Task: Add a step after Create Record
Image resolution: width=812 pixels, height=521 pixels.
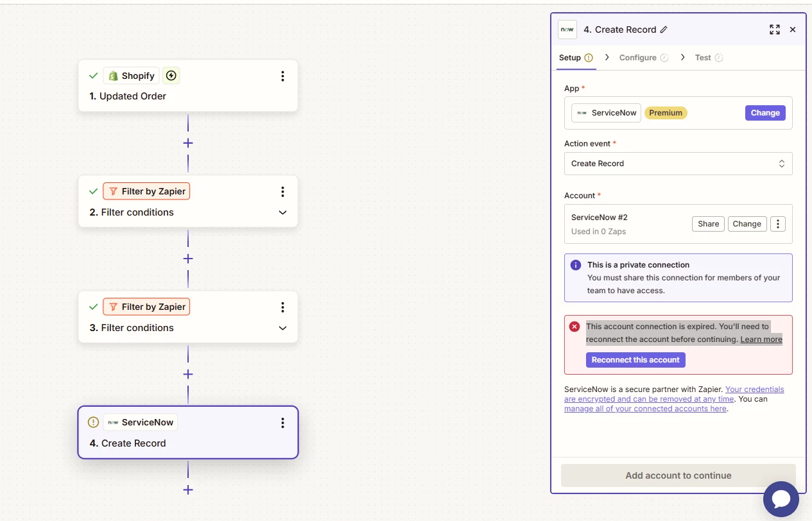Action: (x=188, y=490)
